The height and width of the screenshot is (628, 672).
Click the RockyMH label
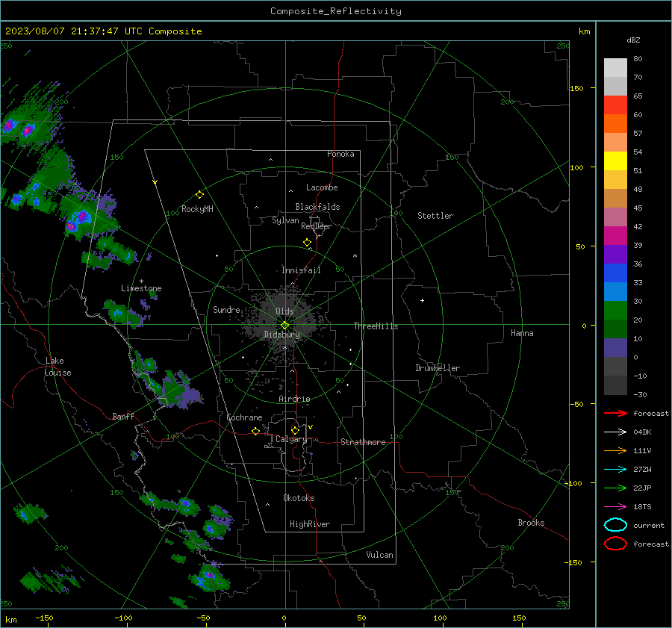click(x=197, y=209)
